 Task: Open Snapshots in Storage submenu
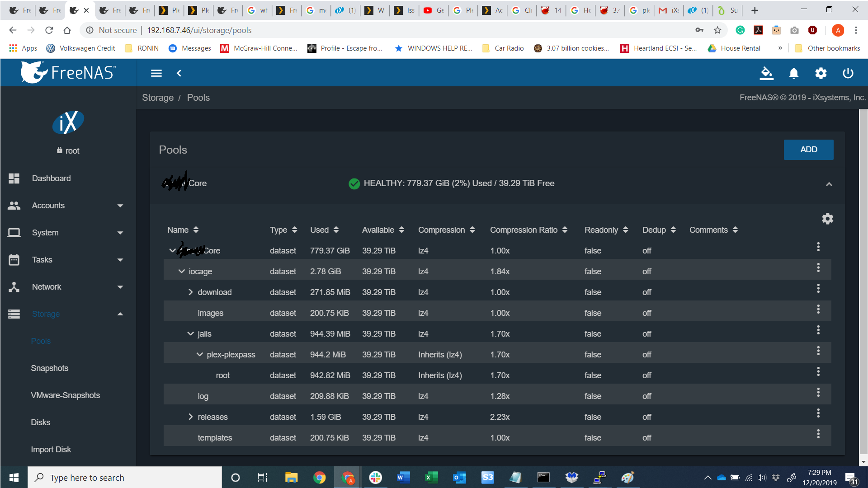[x=50, y=368]
